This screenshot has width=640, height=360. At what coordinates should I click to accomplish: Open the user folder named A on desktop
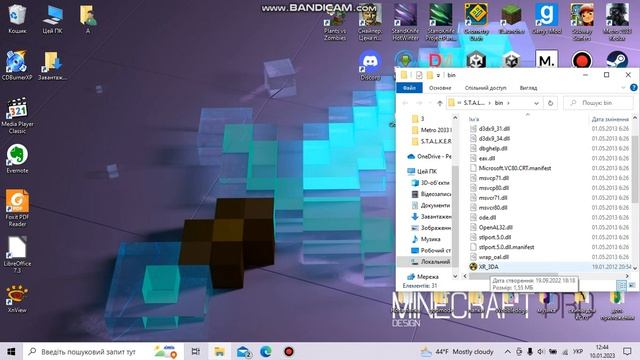[88, 19]
